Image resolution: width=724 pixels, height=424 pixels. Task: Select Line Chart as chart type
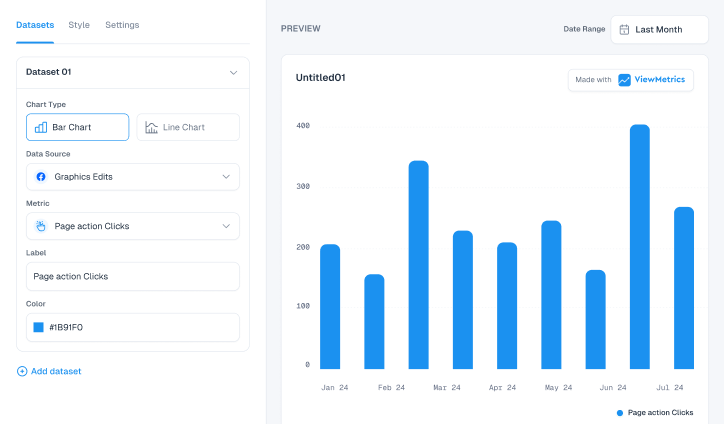[x=188, y=127]
